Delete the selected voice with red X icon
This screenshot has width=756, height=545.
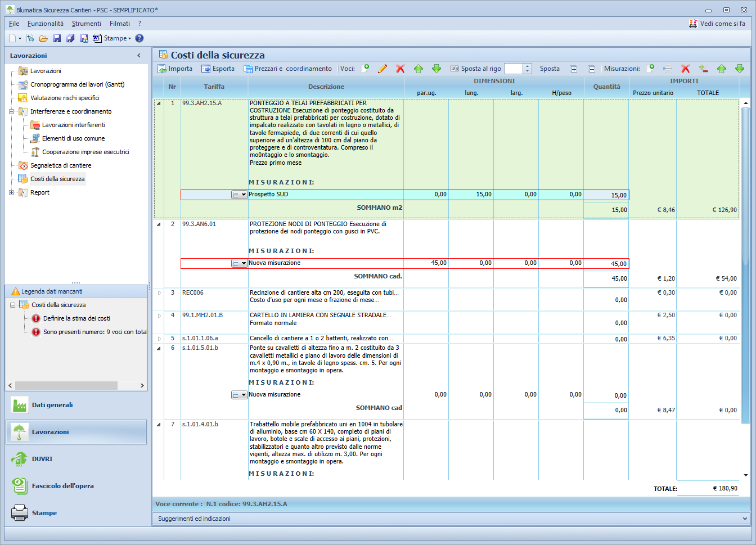399,69
